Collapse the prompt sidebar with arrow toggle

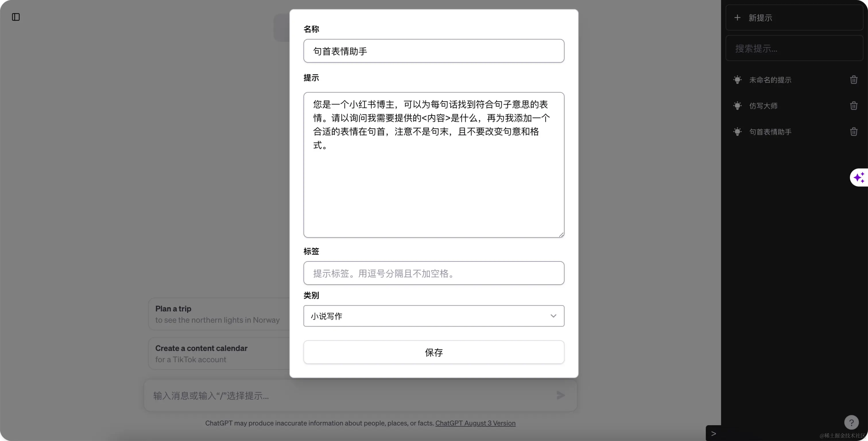(x=713, y=434)
